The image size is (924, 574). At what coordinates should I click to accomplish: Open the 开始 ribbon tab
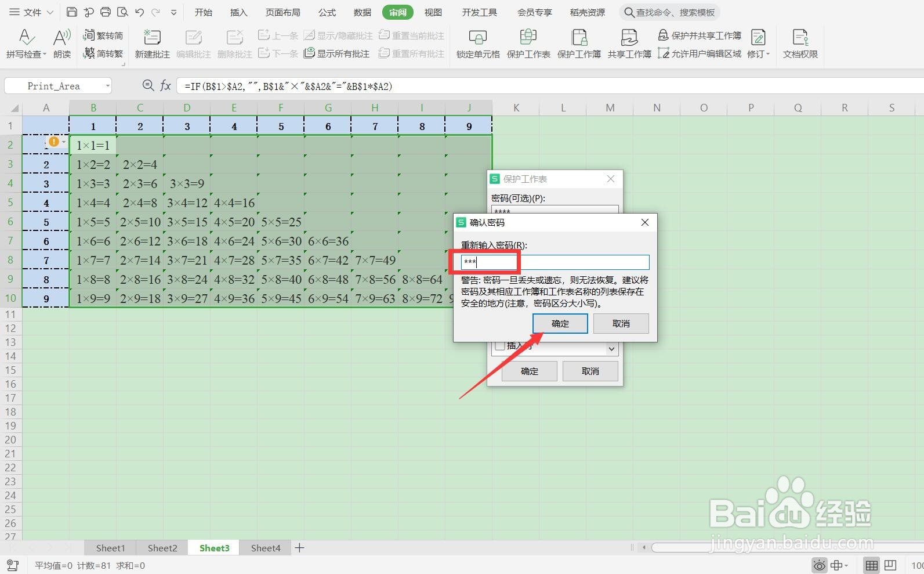203,12
